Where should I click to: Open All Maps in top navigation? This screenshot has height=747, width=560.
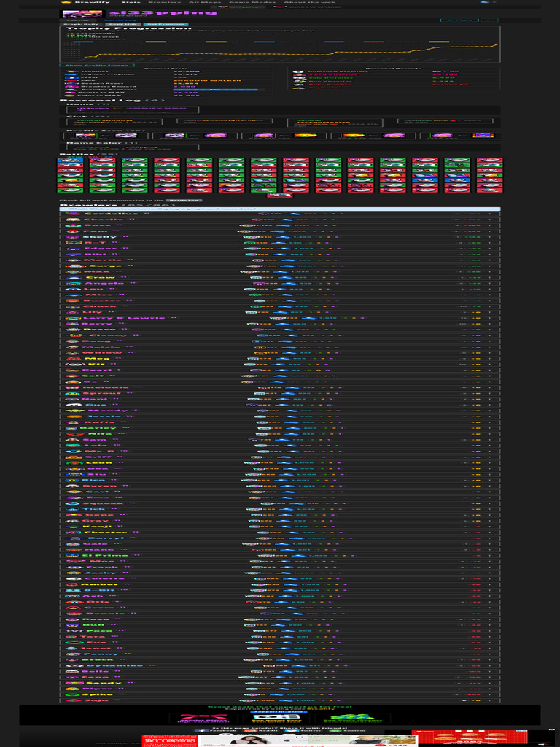pos(205,2)
